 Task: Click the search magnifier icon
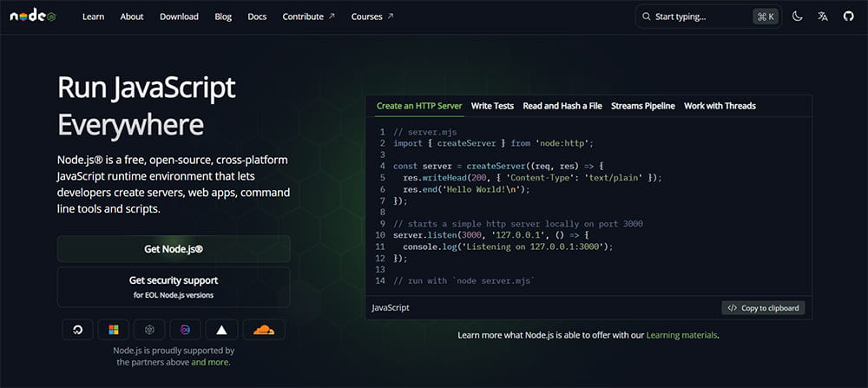(x=646, y=16)
